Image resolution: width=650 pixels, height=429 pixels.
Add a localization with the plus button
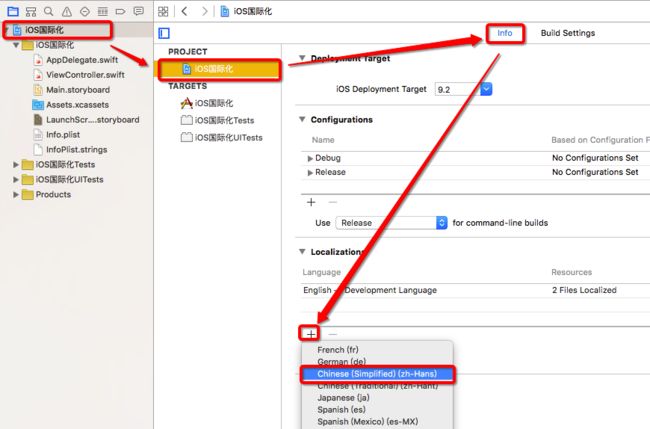click(x=311, y=334)
